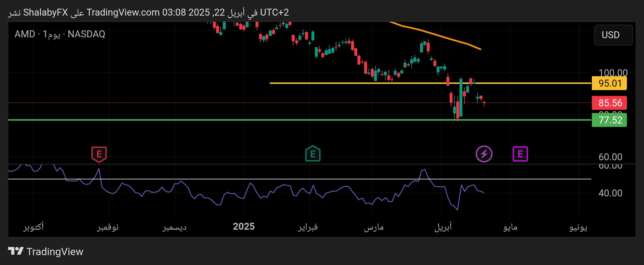Viewport: 644px width, 265px height.
Task: Click the ShalabyFX publisher header text
Action: coord(45,12)
